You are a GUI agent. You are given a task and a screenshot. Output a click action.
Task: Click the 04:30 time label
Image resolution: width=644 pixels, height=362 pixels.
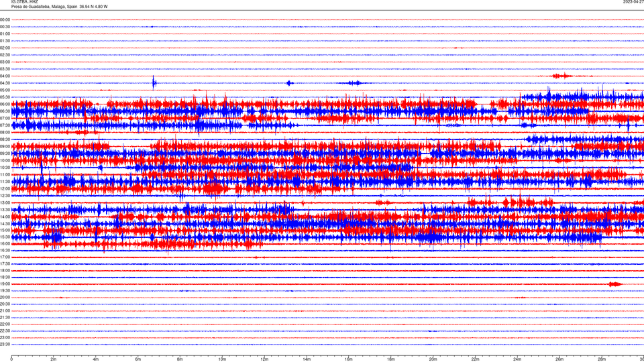click(x=5, y=83)
